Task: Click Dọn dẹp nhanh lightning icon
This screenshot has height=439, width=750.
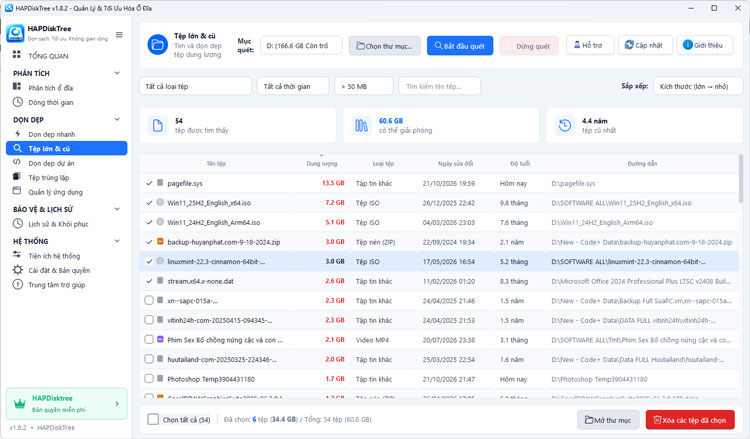Action: click(x=17, y=133)
